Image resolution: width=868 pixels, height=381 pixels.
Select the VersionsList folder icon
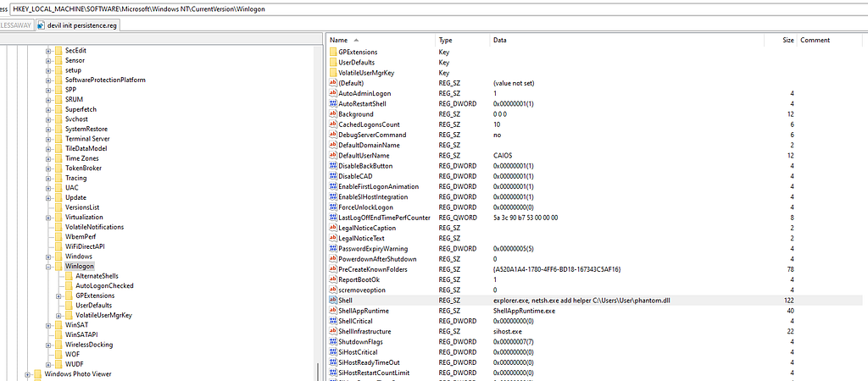(58, 207)
